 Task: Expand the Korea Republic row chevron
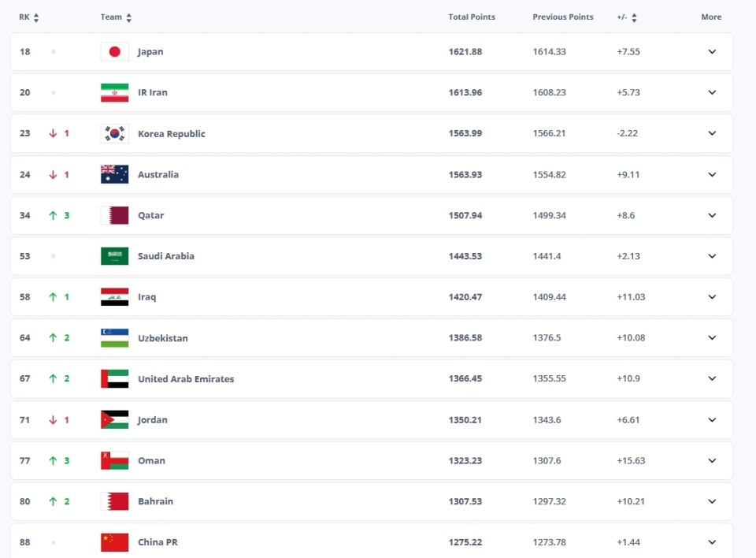pyautogui.click(x=712, y=134)
